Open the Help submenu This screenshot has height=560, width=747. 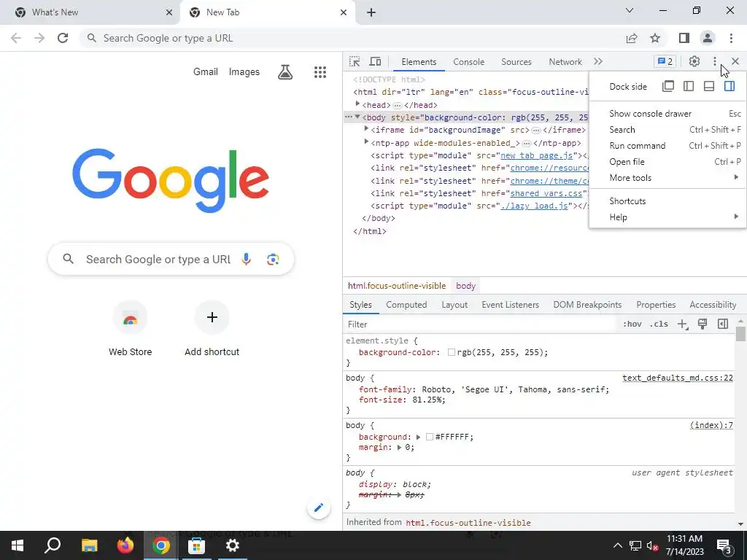click(668, 217)
